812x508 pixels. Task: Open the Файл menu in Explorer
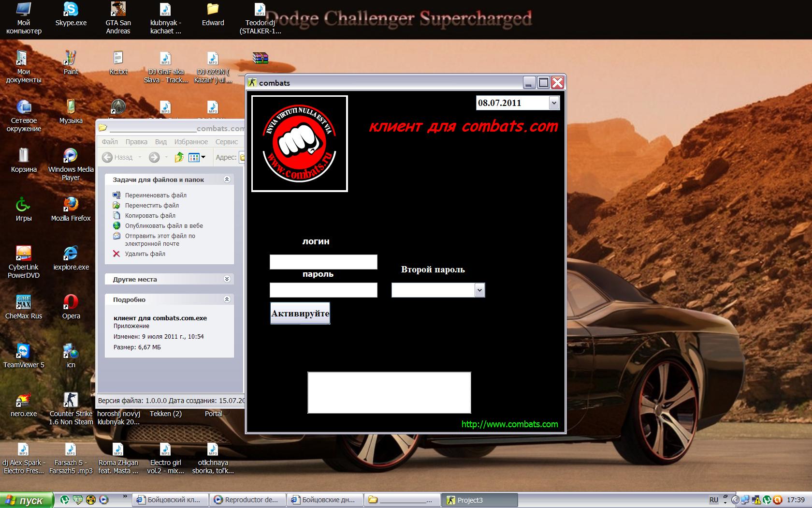(110, 142)
